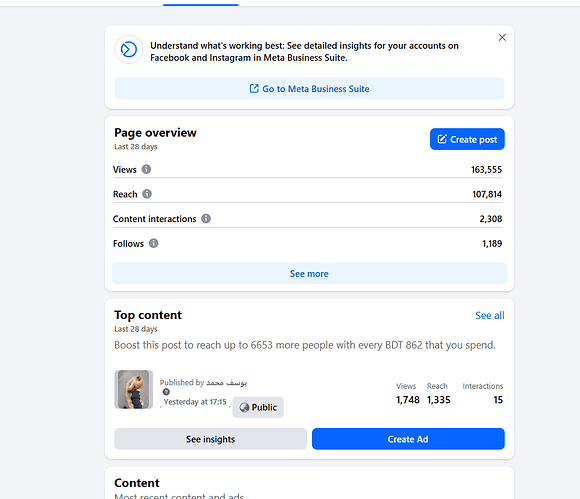Click the Create Ad button
This screenshot has width=580, height=499.
[x=408, y=439]
